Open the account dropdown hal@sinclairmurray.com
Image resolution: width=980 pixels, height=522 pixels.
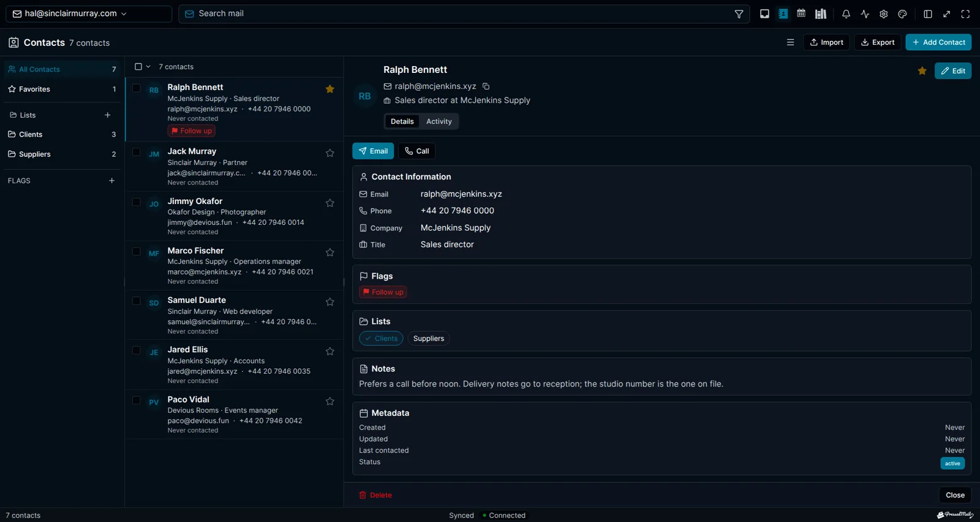pyautogui.click(x=89, y=13)
